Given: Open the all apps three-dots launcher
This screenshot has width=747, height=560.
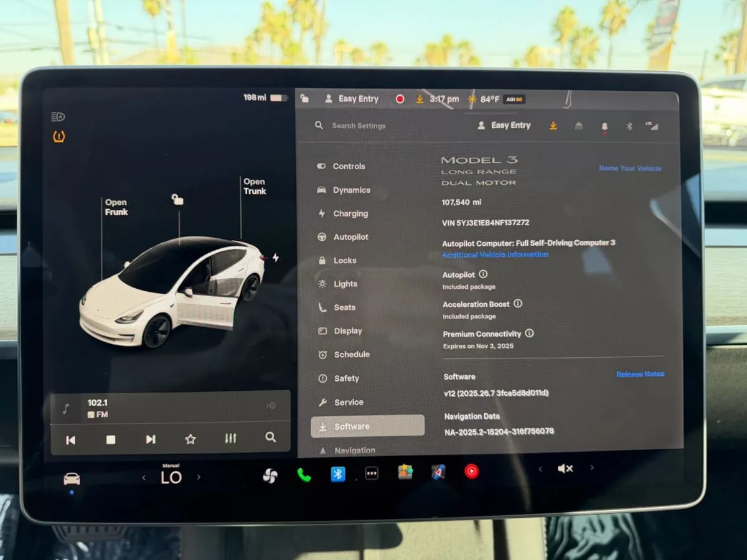Looking at the screenshot, I should point(372,474).
